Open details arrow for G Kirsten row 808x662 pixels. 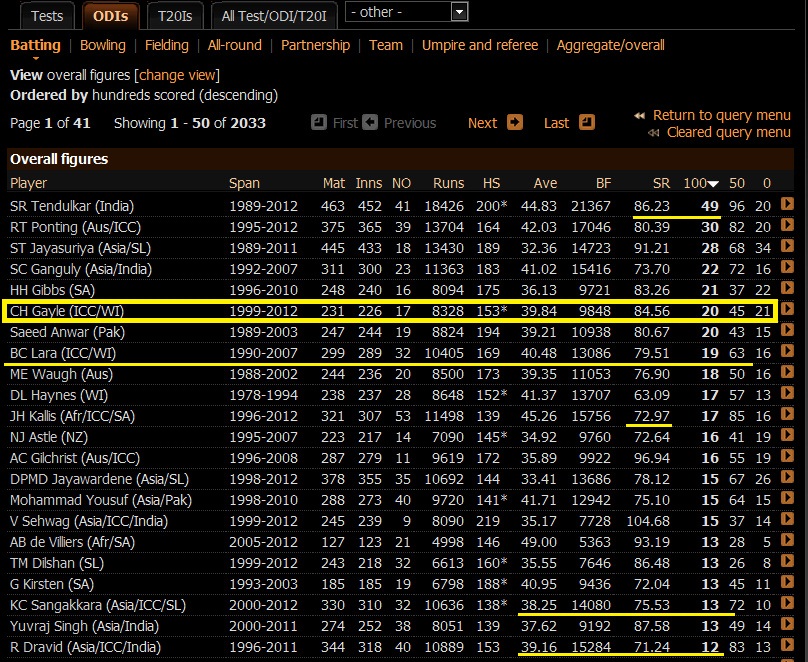tap(787, 582)
